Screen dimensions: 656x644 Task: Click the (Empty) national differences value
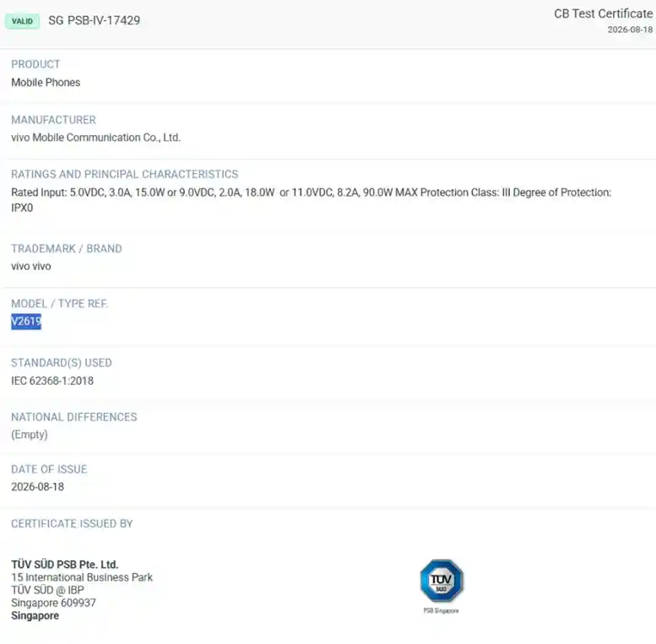coord(30,435)
